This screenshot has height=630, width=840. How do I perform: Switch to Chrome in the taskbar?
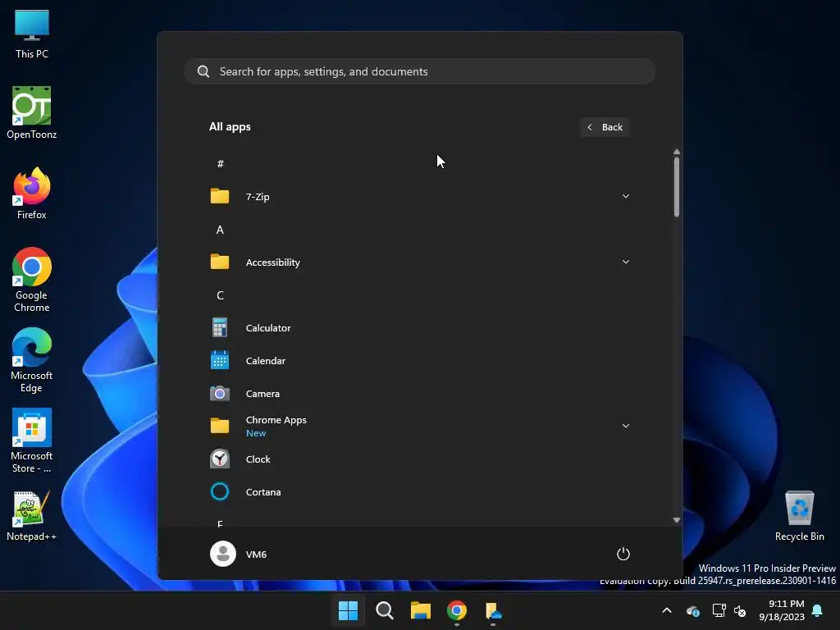point(457,610)
